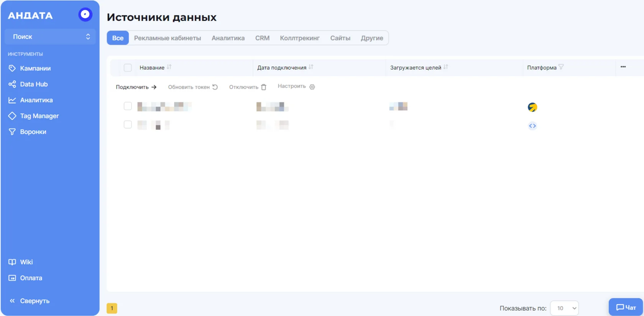644x316 pixels.
Task: Open the Платформа filter funnel icon
Action: pos(561,67)
